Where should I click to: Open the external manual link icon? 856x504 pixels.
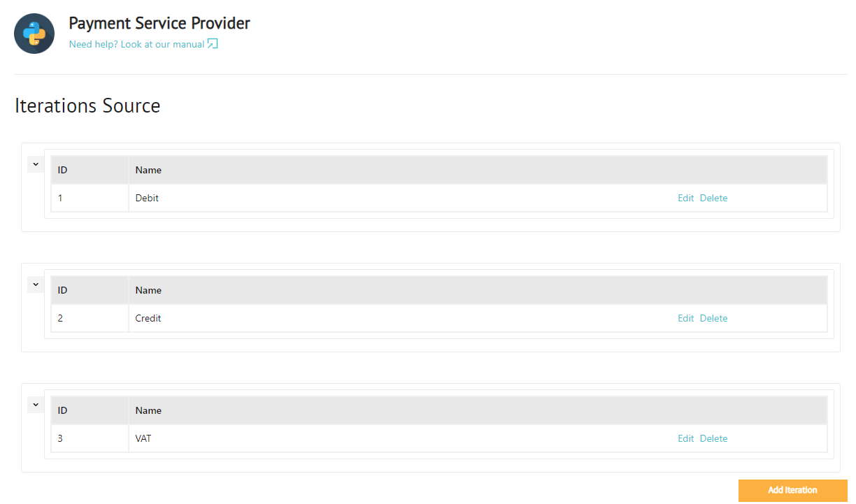[213, 44]
